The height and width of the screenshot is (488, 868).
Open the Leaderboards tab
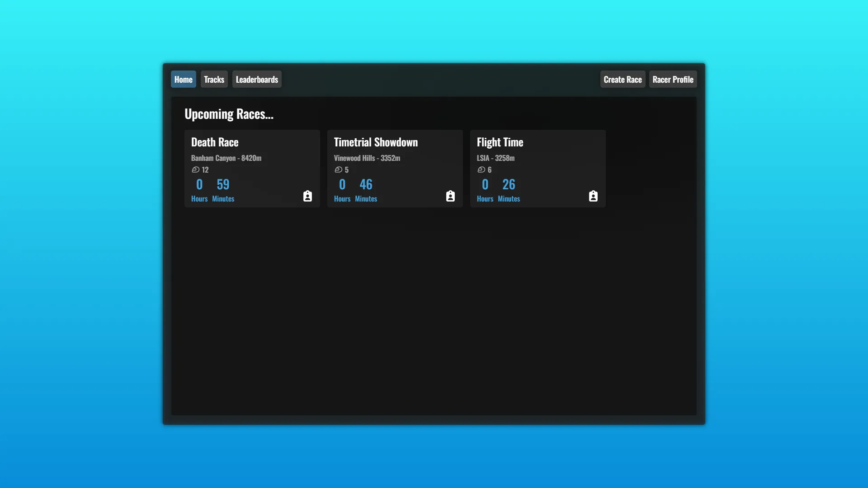pyautogui.click(x=257, y=79)
